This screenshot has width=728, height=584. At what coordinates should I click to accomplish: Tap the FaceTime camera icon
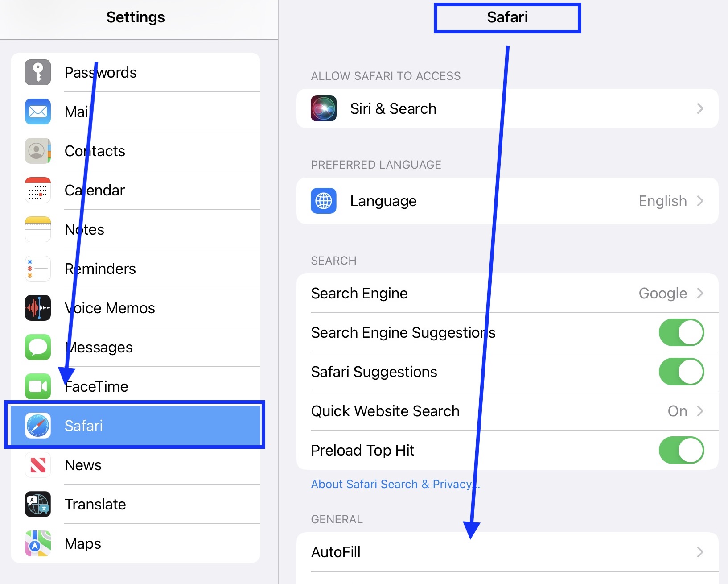click(x=38, y=386)
